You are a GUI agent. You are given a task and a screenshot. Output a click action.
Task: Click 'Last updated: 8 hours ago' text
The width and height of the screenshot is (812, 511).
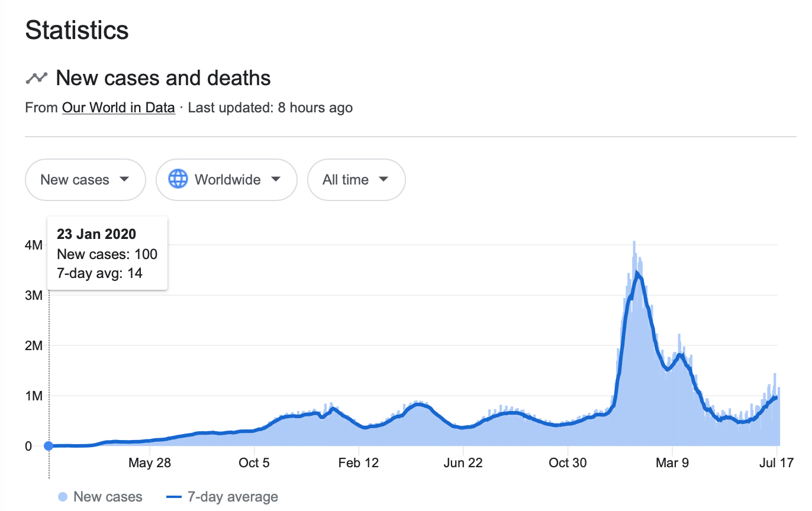pos(270,108)
